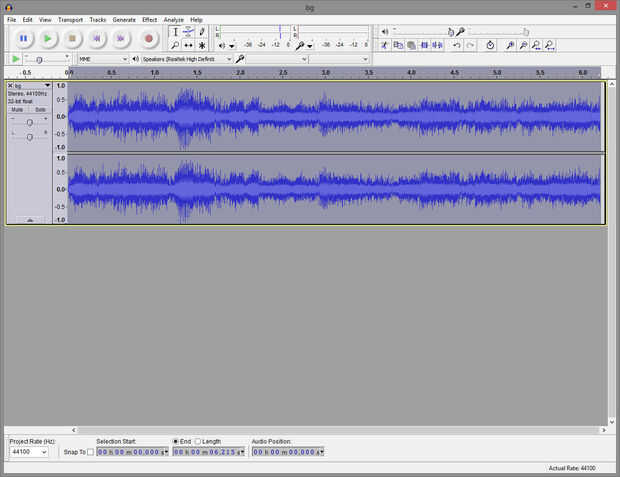
Task: Open the Help menu
Action: [x=196, y=20]
